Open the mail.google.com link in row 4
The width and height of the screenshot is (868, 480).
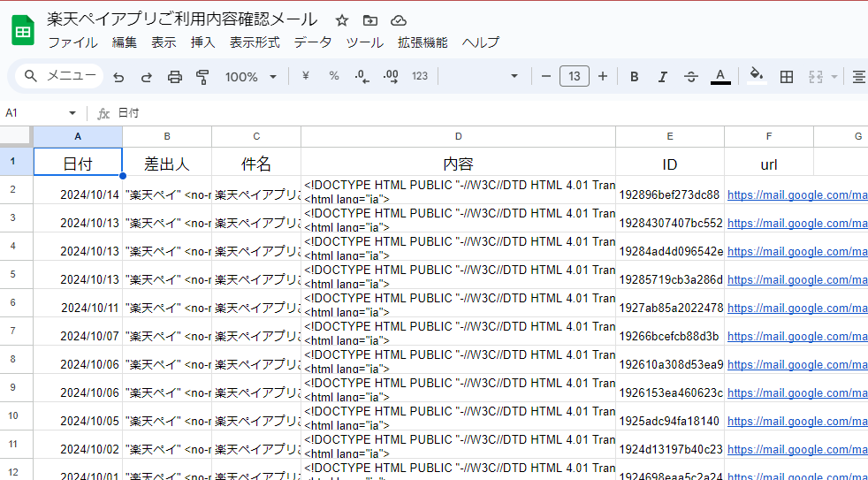pyautogui.click(x=797, y=251)
